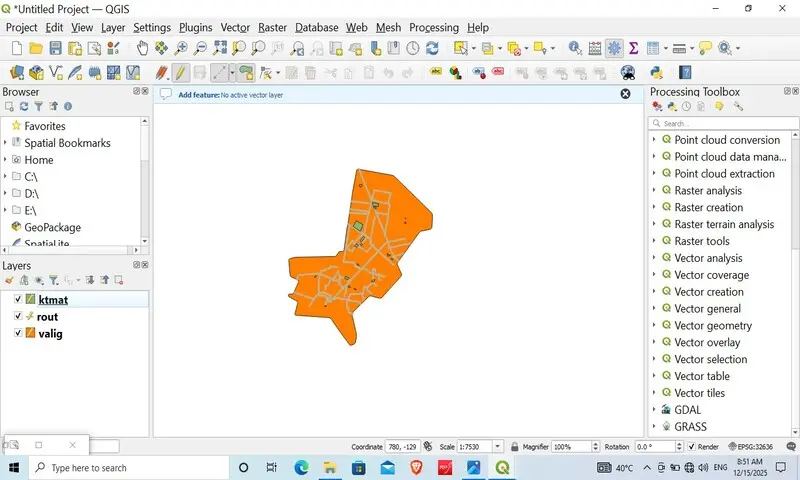
Task: Click the New GeoPackage Layer icon
Action: pyautogui.click(x=36, y=72)
